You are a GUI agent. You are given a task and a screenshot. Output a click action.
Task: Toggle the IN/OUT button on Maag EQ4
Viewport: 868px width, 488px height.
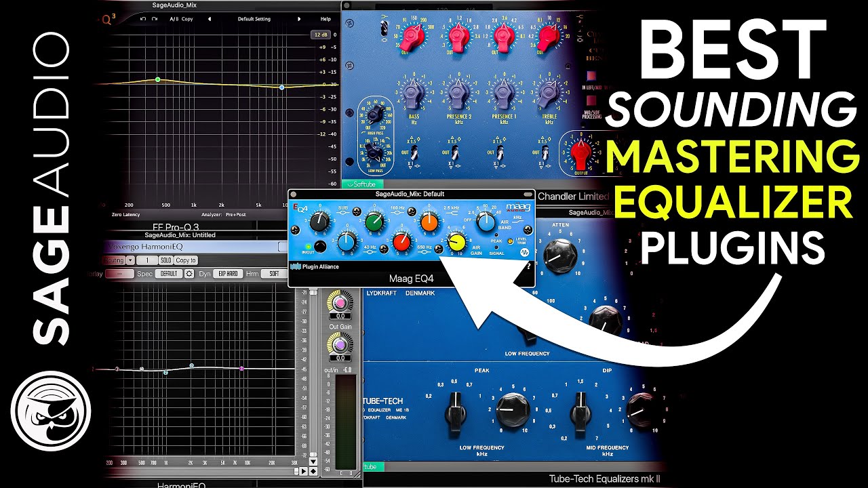(x=321, y=247)
